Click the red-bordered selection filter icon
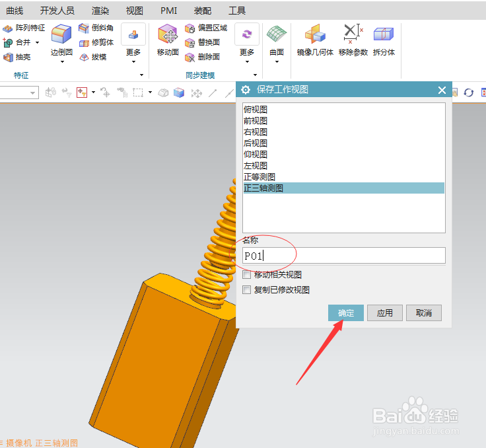The width and height of the screenshot is (486, 448). (82, 92)
